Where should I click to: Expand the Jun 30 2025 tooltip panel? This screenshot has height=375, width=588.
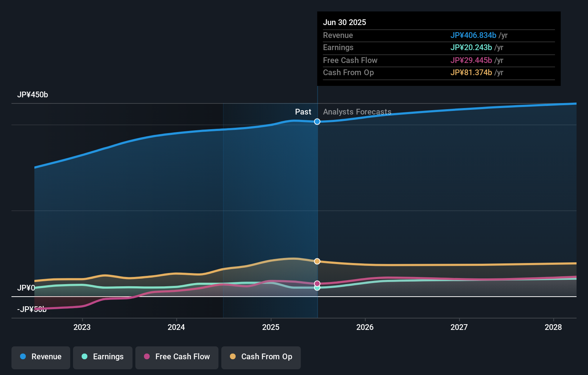pyautogui.click(x=439, y=48)
